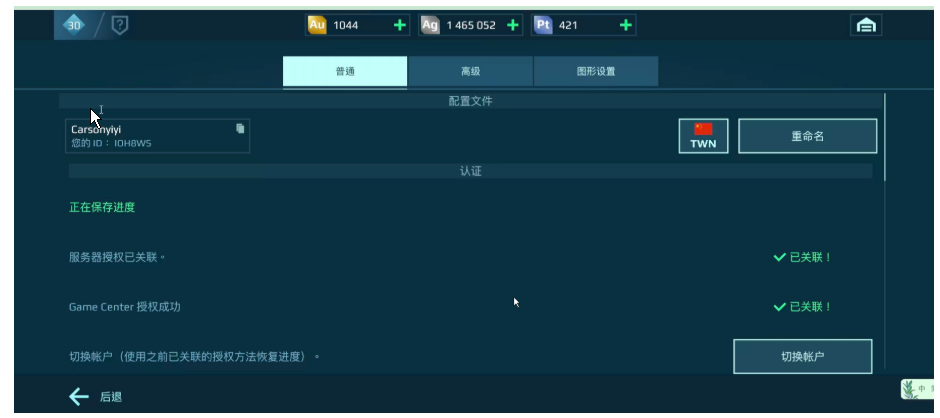Click the Carsonyiyi player name box
Viewport: 940px width, 418px height.
(157, 136)
